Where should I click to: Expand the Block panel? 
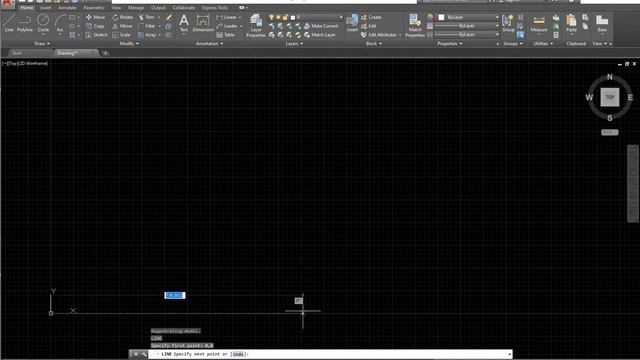pos(373,44)
